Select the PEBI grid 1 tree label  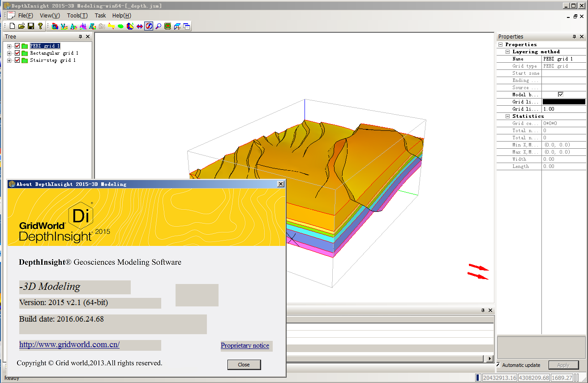[x=45, y=46]
